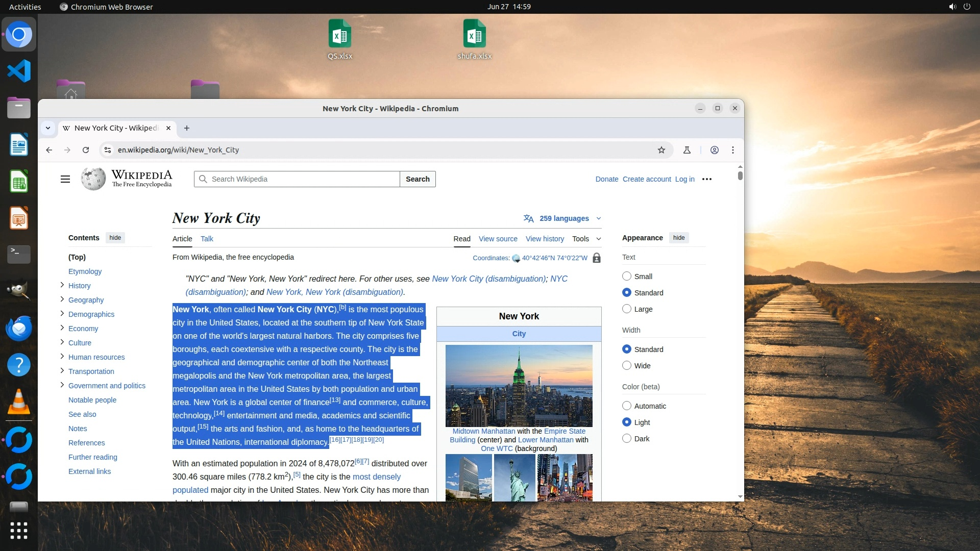Launch VLC from the dock
Viewport: 980px width, 551px height.
(x=19, y=402)
